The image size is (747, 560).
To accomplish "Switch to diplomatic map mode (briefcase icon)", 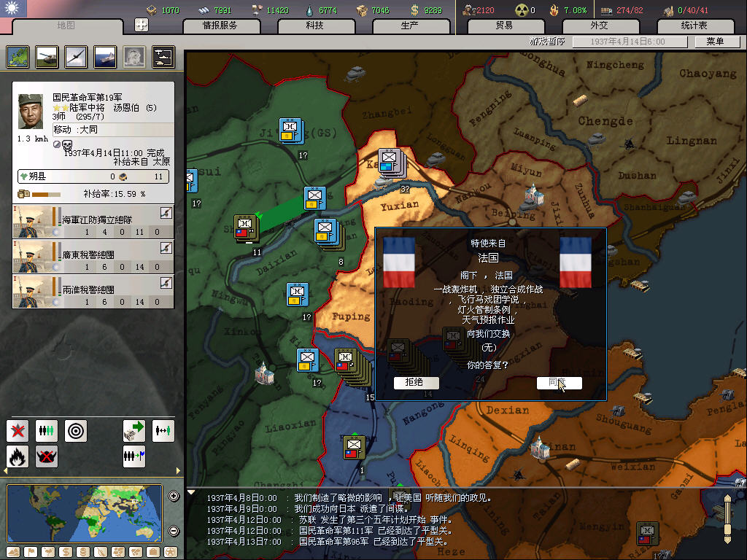I will coord(153,552).
